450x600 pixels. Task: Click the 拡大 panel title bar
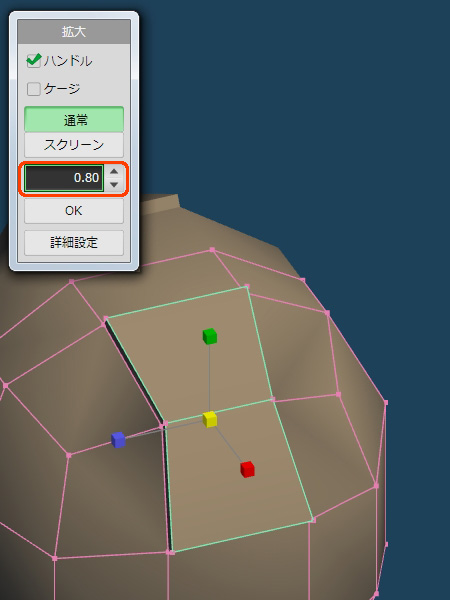[x=74, y=32]
